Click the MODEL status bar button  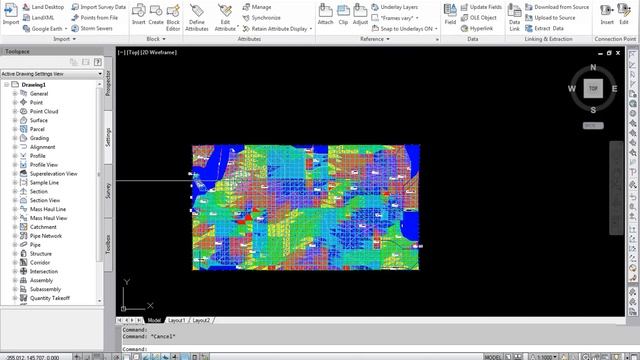tap(492, 357)
